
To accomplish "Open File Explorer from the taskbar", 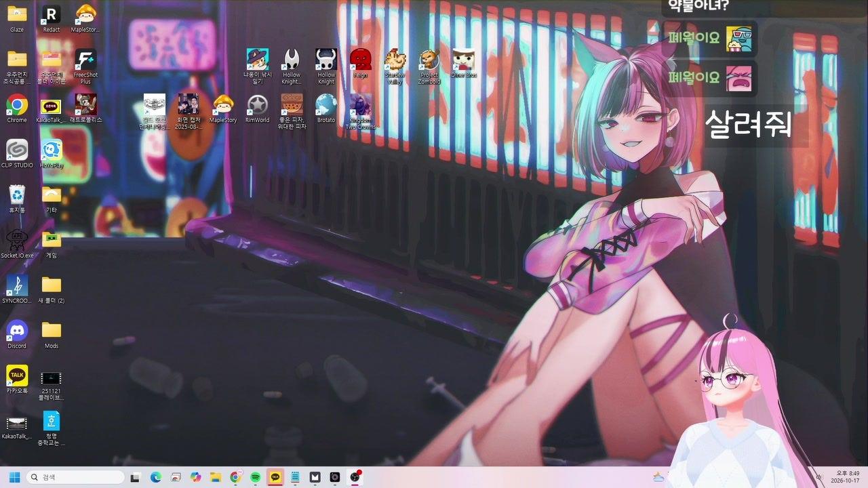I will (215, 477).
